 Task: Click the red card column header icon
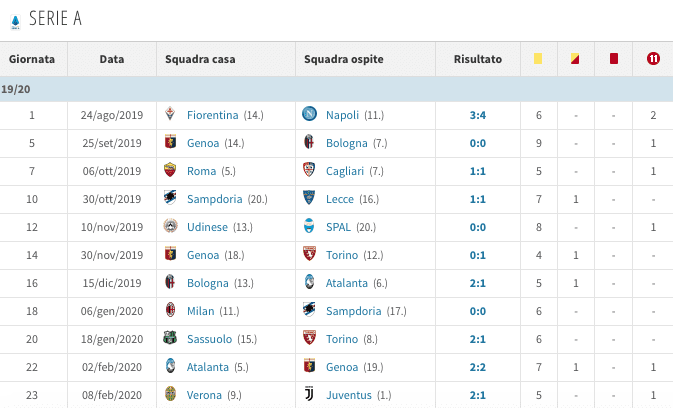[x=614, y=59]
